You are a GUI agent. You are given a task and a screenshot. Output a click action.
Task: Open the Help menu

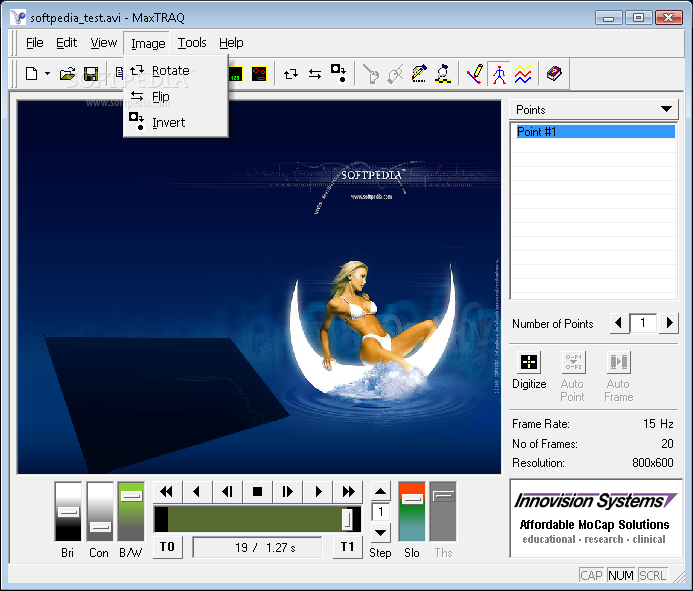pyautogui.click(x=231, y=43)
